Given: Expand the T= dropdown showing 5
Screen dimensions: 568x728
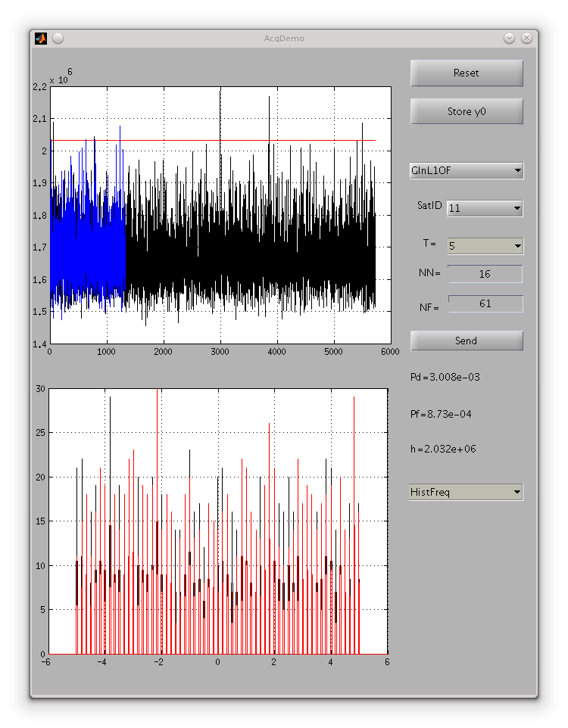Looking at the screenshot, I should (x=485, y=246).
